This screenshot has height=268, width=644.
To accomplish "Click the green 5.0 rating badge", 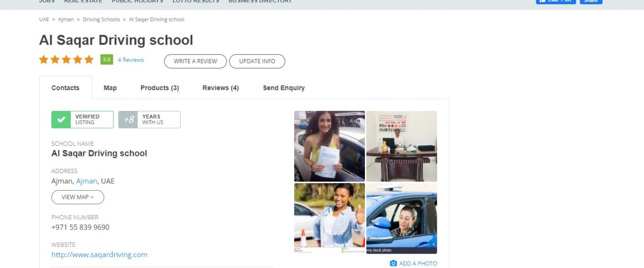I will [x=107, y=59].
